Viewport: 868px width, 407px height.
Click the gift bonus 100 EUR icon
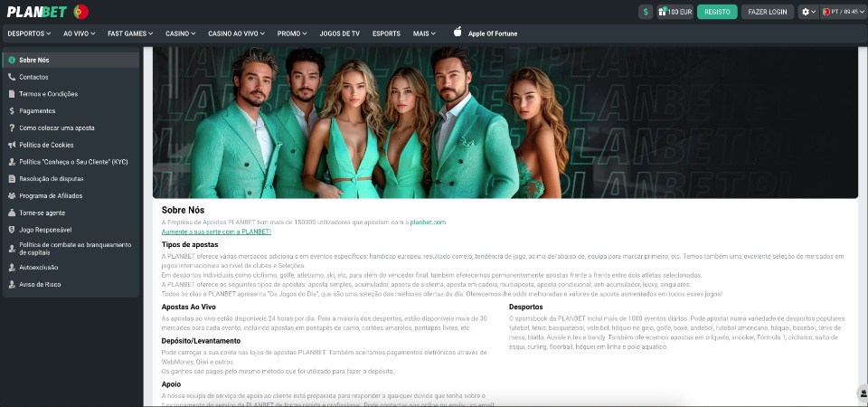(x=663, y=12)
